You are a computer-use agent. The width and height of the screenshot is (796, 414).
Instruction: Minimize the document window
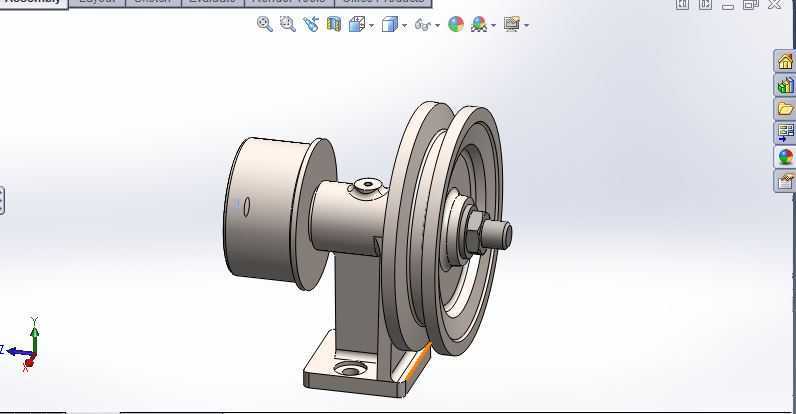(728, 5)
